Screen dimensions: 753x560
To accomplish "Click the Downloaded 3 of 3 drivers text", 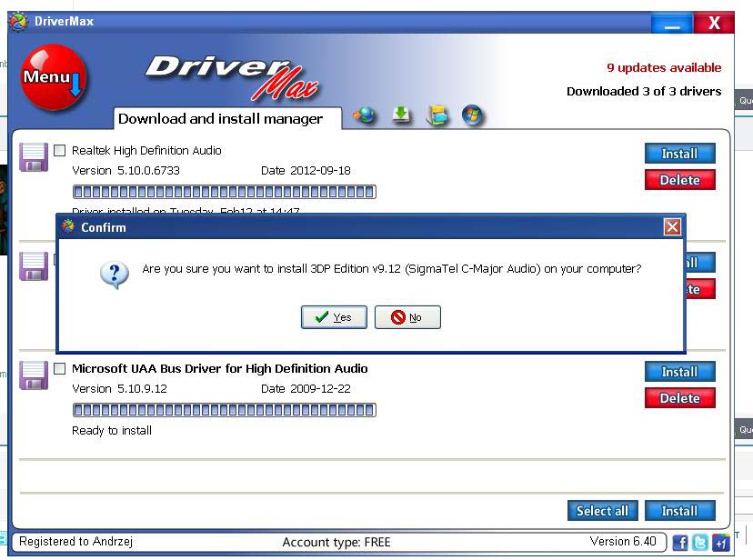I will point(644,91).
